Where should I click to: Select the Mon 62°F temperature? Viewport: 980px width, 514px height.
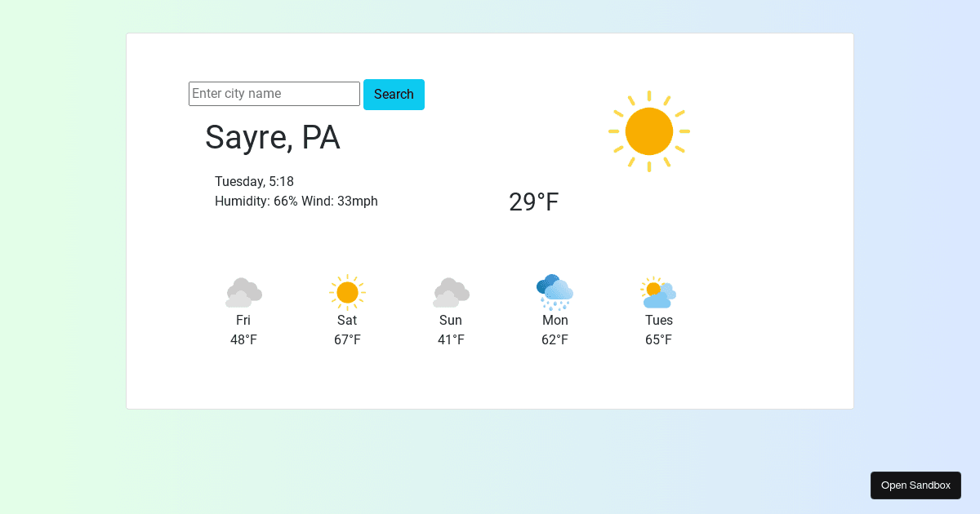pos(555,339)
